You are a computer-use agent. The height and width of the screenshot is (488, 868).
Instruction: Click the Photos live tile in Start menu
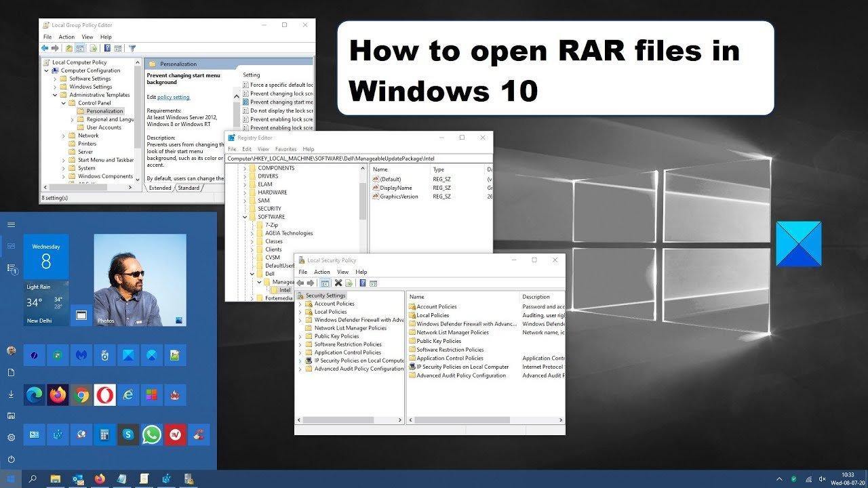point(140,280)
